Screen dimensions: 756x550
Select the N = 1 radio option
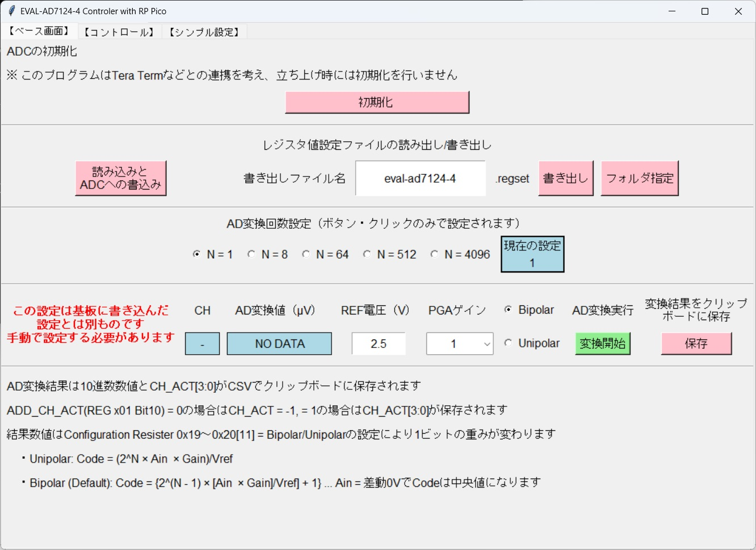tap(197, 254)
